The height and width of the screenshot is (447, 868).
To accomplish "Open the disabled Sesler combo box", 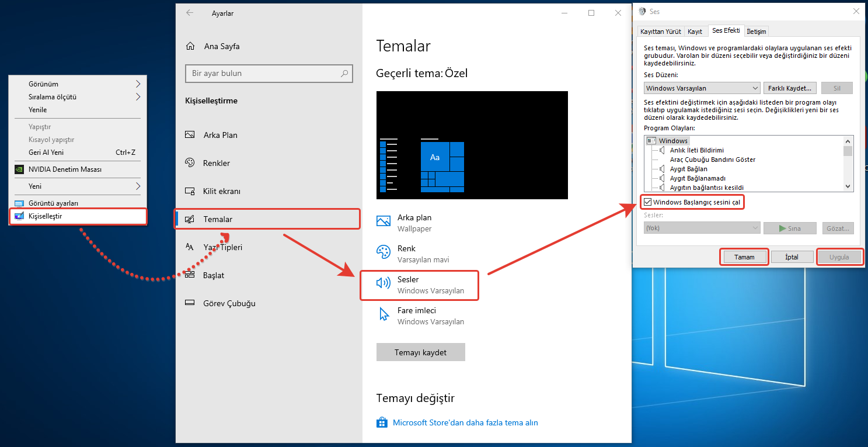I will [x=702, y=228].
